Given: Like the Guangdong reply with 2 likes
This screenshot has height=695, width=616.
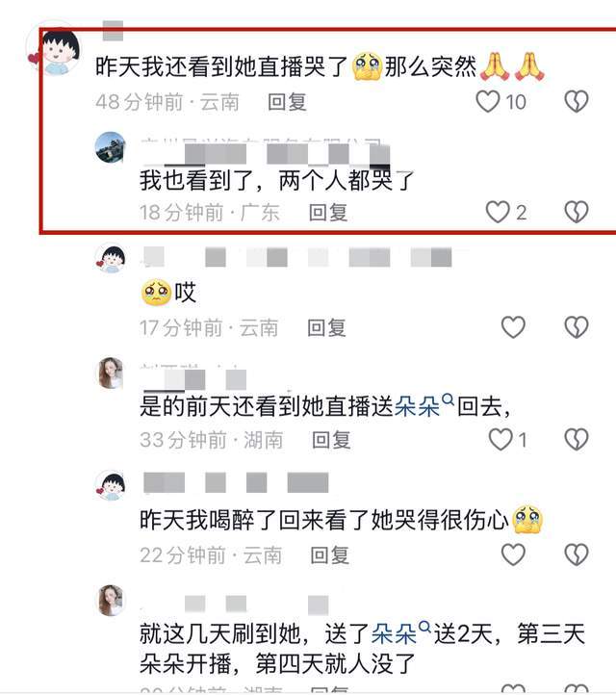Looking at the screenshot, I should click(x=498, y=212).
